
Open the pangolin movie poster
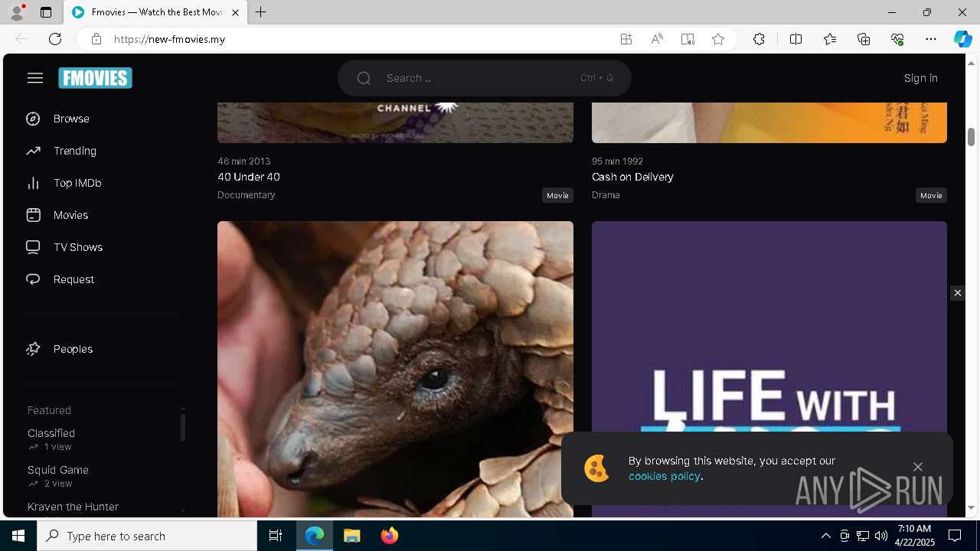395,369
